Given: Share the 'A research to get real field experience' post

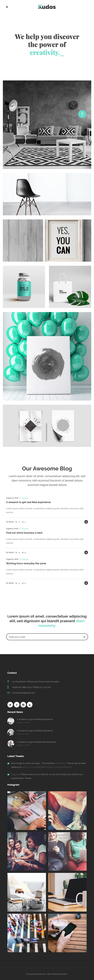Looking at the screenshot, I should pyautogui.click(x=86, y=522).
